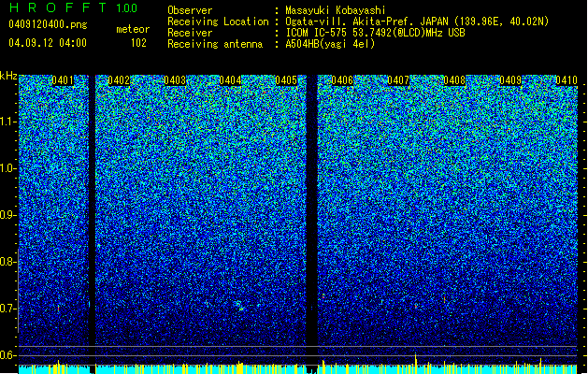Click the 0407 time marker

(398, 80)
